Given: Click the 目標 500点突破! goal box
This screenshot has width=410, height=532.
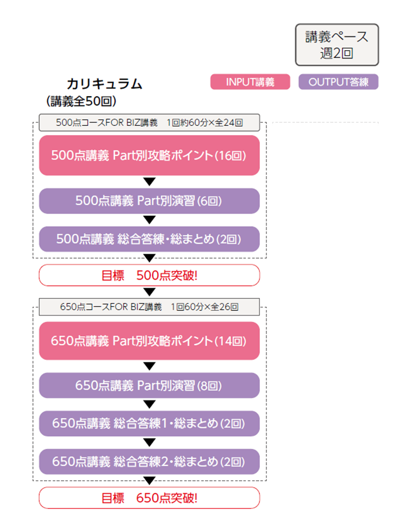Looking at the screenshot, I should tap(149, 275).
